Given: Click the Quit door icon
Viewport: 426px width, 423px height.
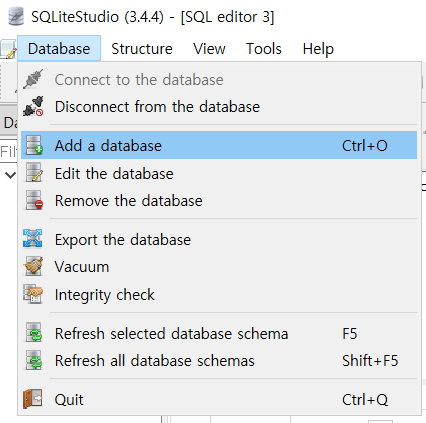Looking at the screenshot, I should point(33,399).
